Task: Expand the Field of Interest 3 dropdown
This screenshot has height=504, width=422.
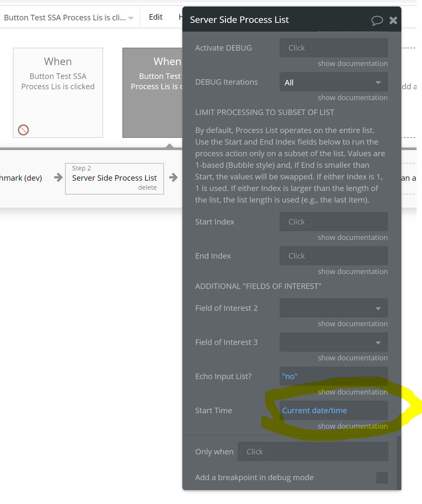Action: click(333, 342)
